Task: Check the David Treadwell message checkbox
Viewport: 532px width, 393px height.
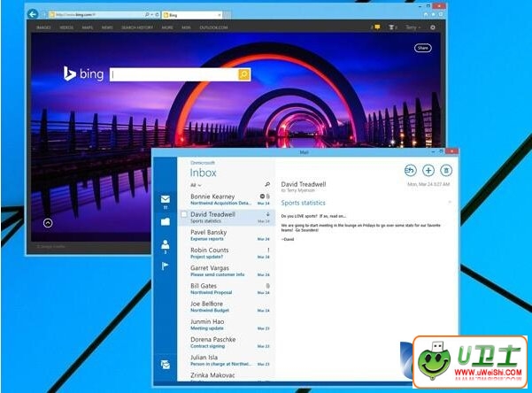Action: coord(183,214)
